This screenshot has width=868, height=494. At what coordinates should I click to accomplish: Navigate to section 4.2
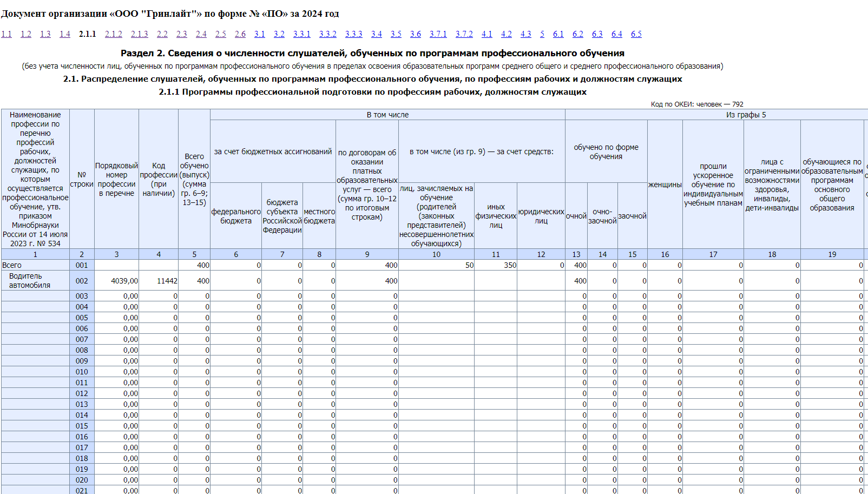pyautogui.click(x=507, y=34)
